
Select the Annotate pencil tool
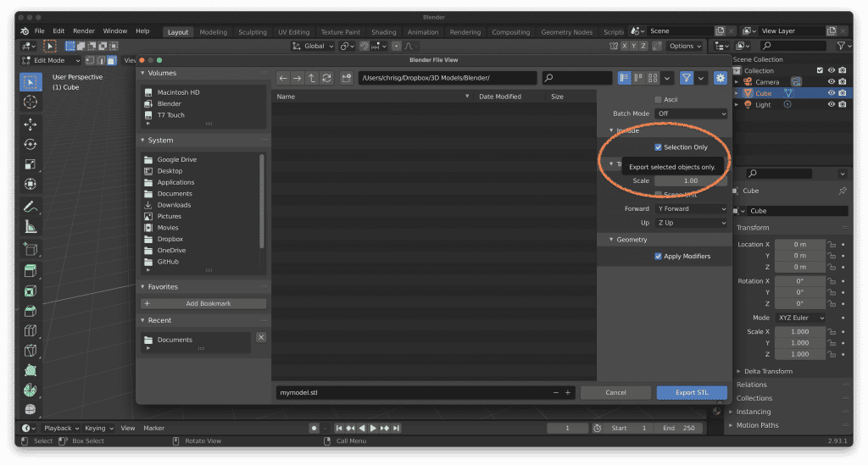(31, 207)
